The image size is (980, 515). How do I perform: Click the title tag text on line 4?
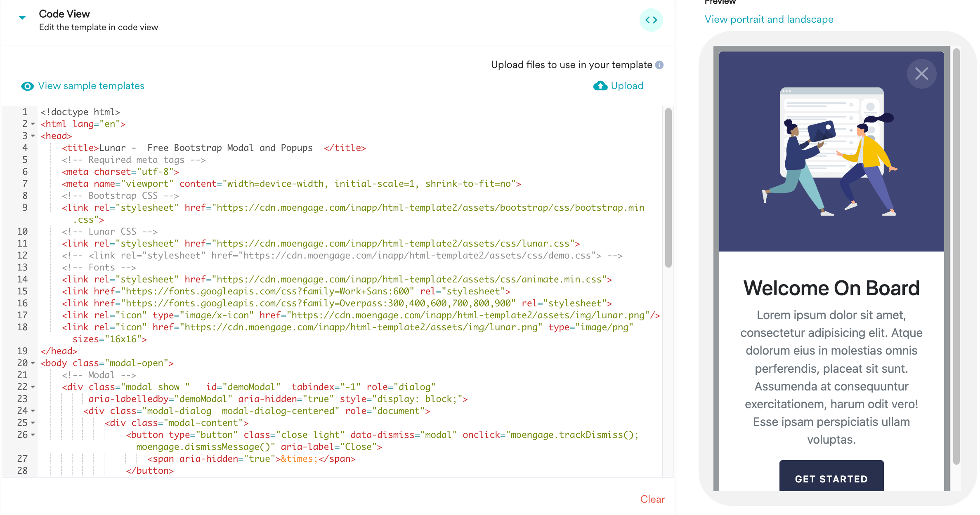coord(214,148)
